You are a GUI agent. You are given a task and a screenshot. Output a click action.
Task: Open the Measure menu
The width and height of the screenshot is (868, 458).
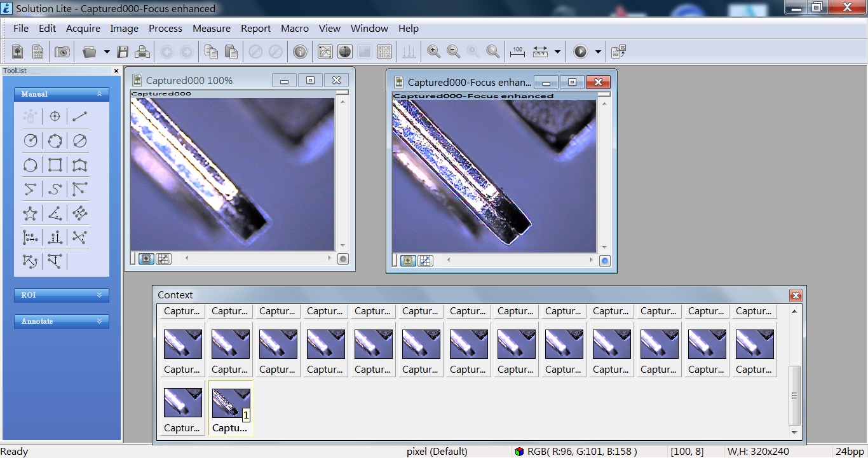(211, 29)
